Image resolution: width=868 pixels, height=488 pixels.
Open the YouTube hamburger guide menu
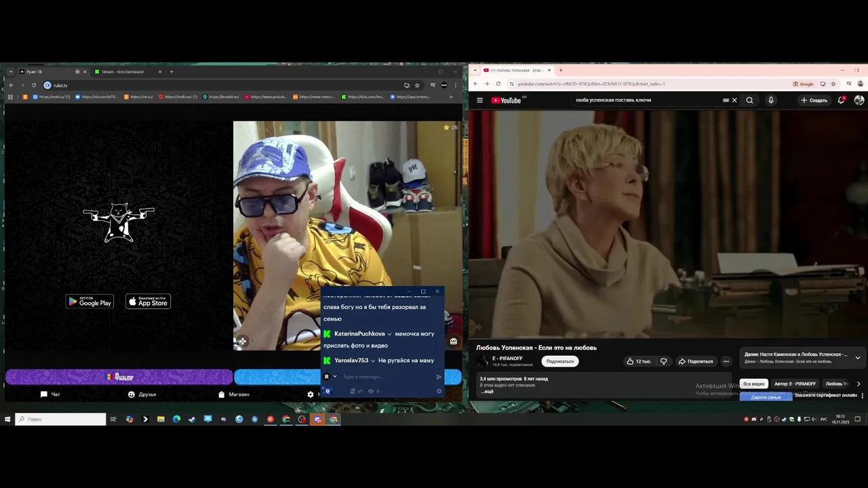click(x=479, y=100)
